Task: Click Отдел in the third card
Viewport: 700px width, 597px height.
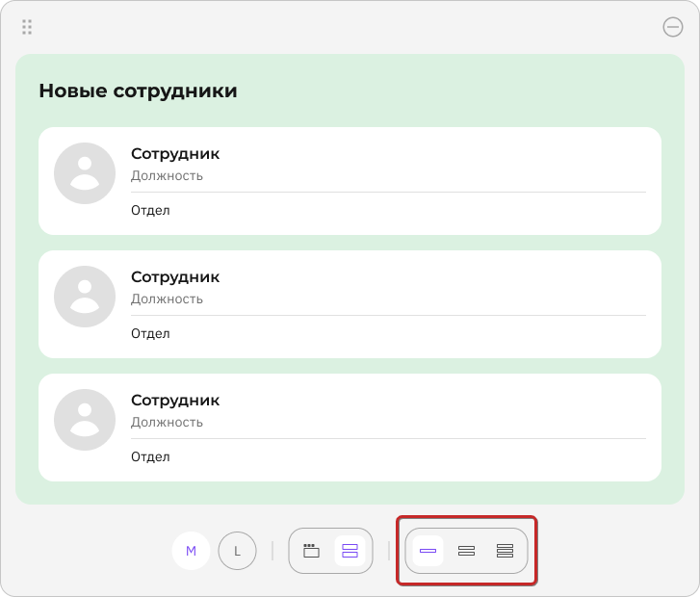Action: pos(150,456)
